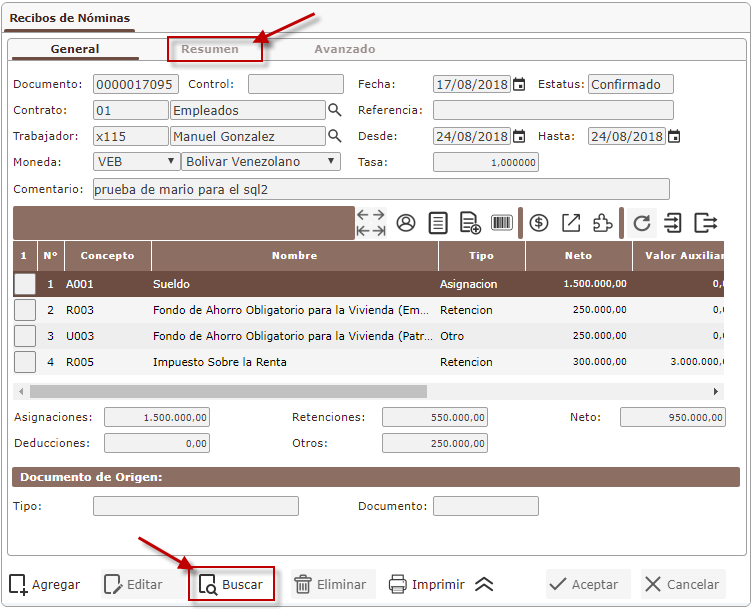The height and width of the screenshot is (609, 754).
Task: Click the user profile icon in toolbar
Action: click(406, 223)
